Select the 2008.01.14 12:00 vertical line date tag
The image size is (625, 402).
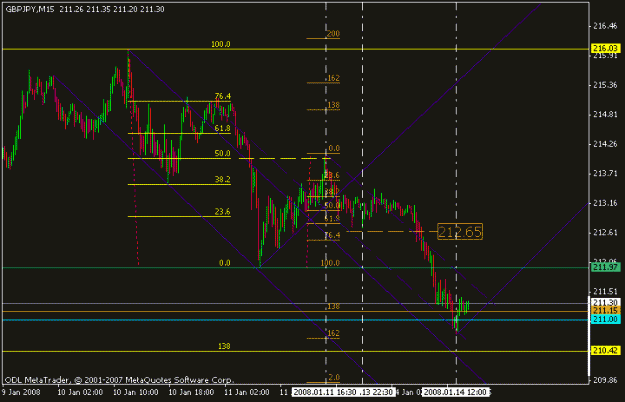pos(455,392)
